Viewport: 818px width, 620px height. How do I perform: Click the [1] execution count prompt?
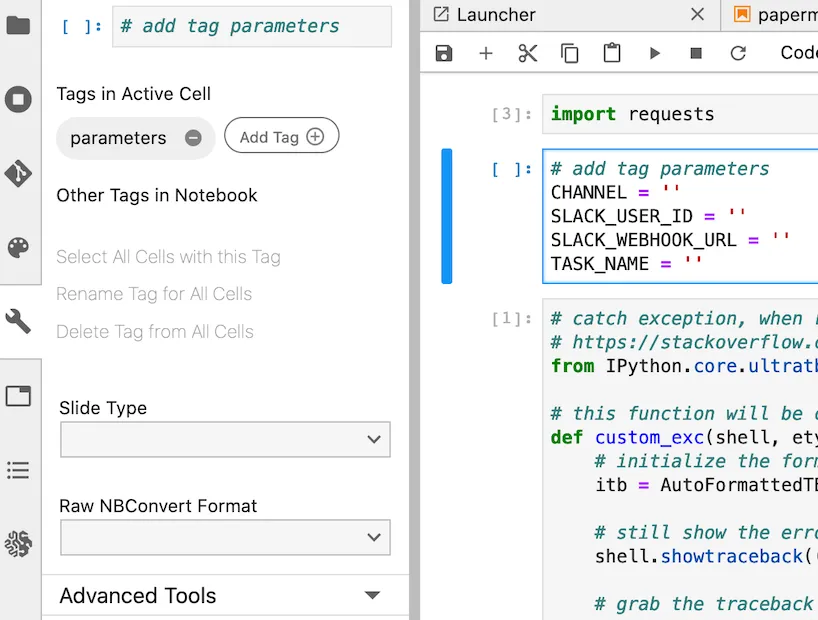[512, 318]
